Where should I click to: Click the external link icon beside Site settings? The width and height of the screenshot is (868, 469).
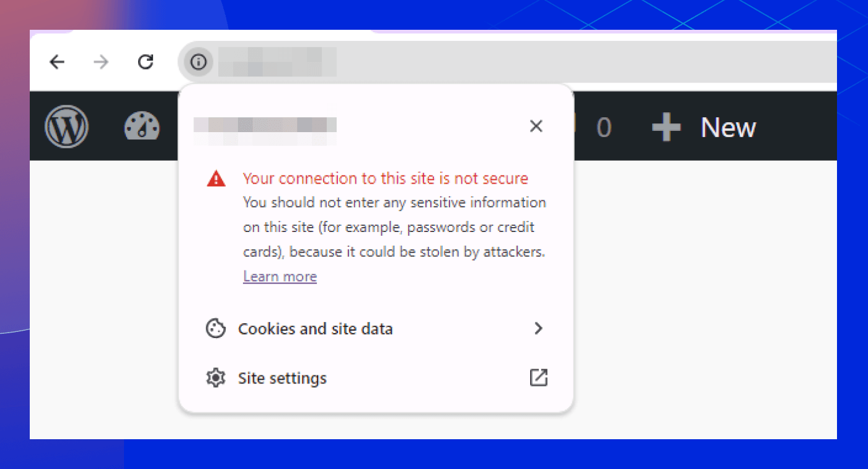click(538, 378)
